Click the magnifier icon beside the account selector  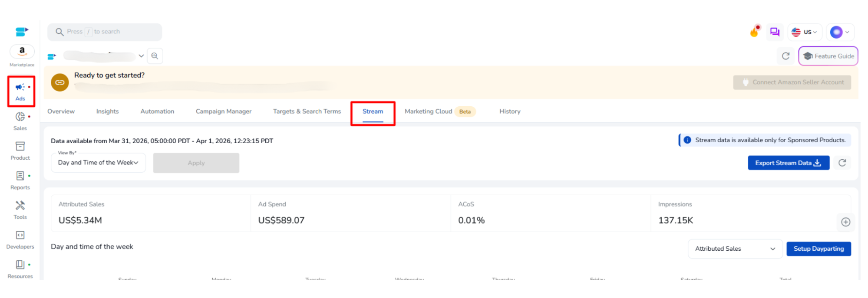point(155,56)
